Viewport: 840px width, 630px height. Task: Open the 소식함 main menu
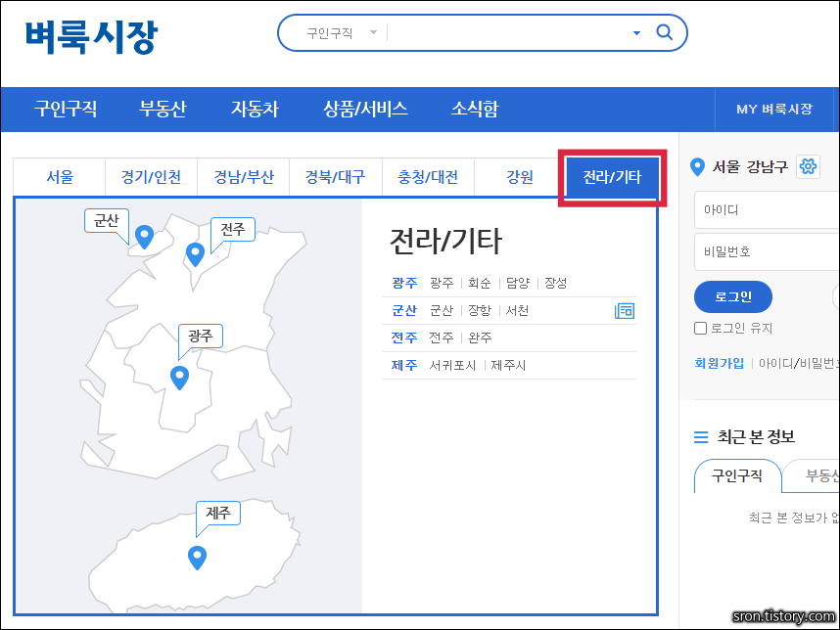(x=475, y=109)
